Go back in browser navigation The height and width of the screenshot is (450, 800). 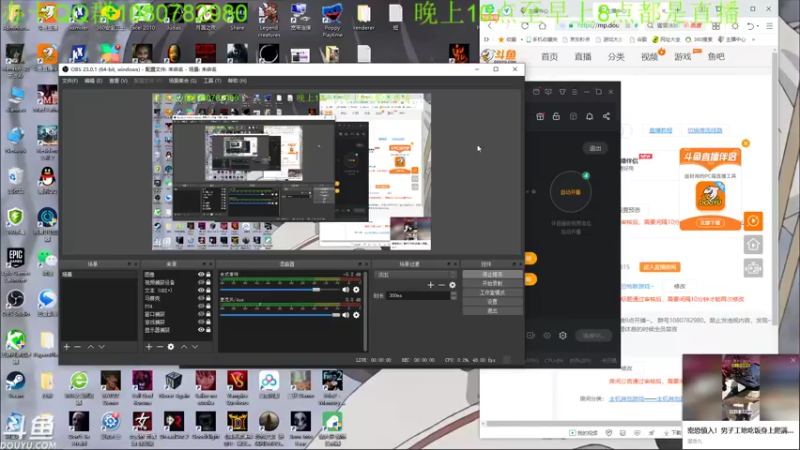coord(490,25)
